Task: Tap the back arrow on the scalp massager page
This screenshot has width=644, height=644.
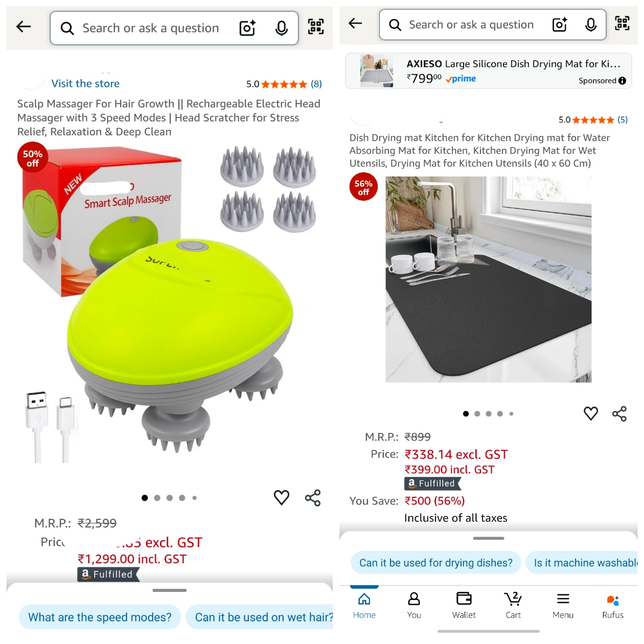Action: point(24,27)
